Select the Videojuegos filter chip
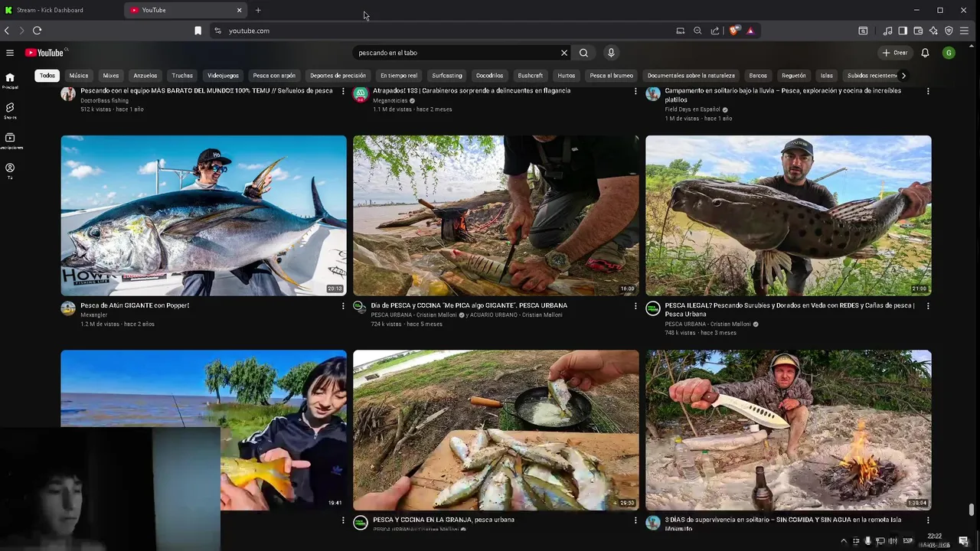980x551 pixels. point(223,76)
